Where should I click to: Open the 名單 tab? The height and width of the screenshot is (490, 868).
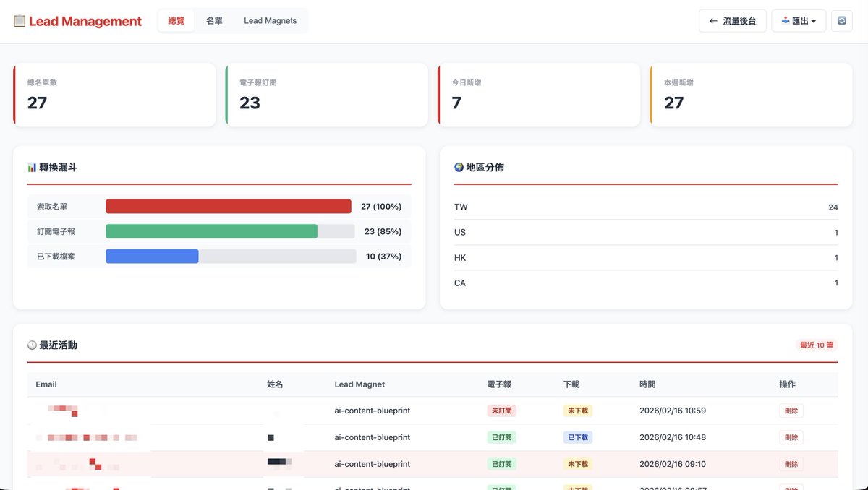coord(214,21)
